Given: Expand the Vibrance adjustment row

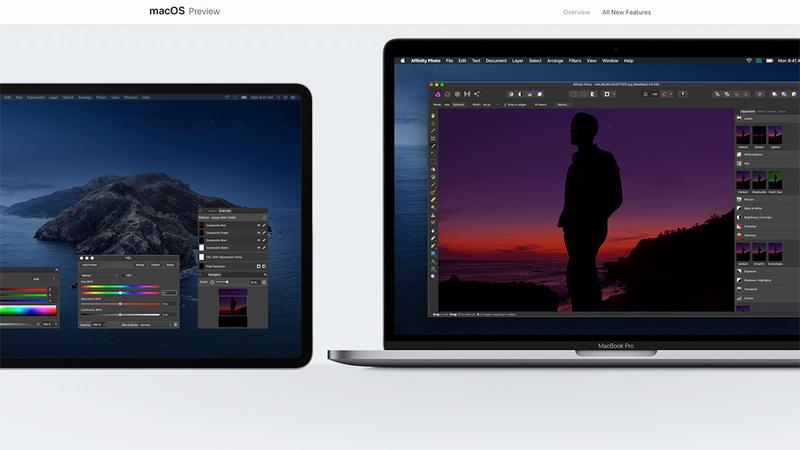Looking at the screenshot, I should pyautogui.click(x=768, y=235).
